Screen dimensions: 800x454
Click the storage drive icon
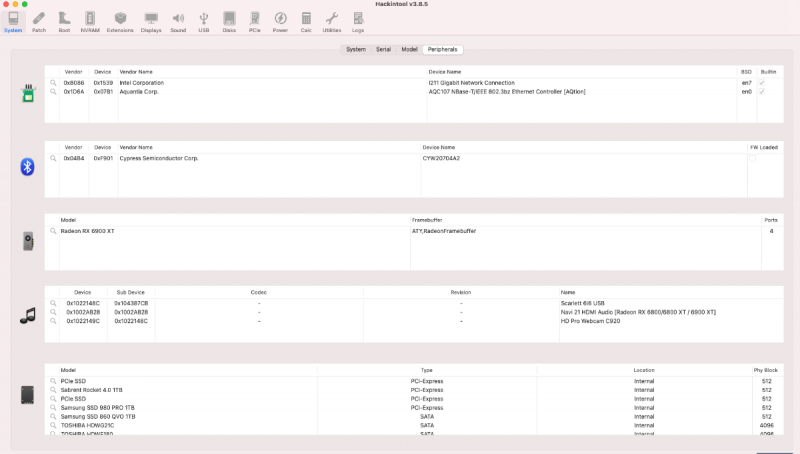tap(28, 395)
